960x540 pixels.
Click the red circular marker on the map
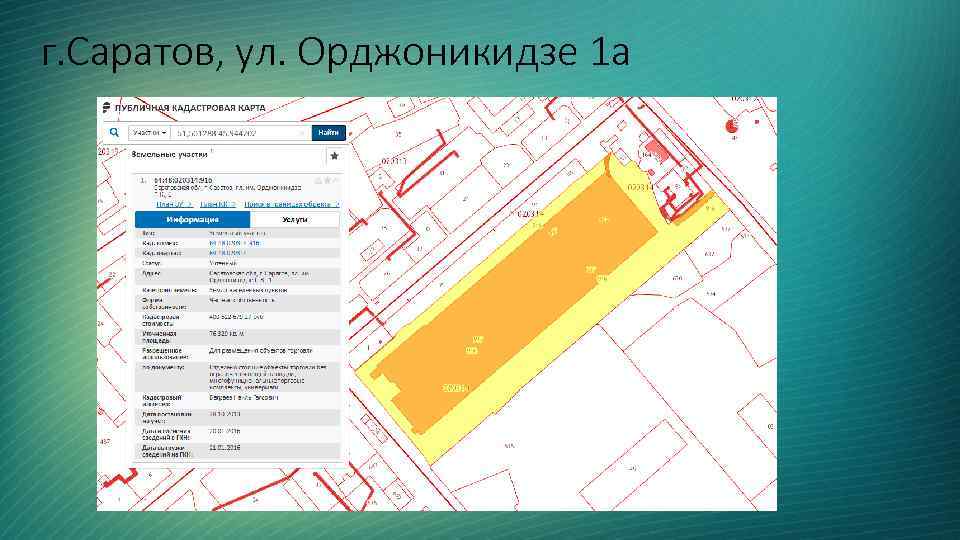732,126
